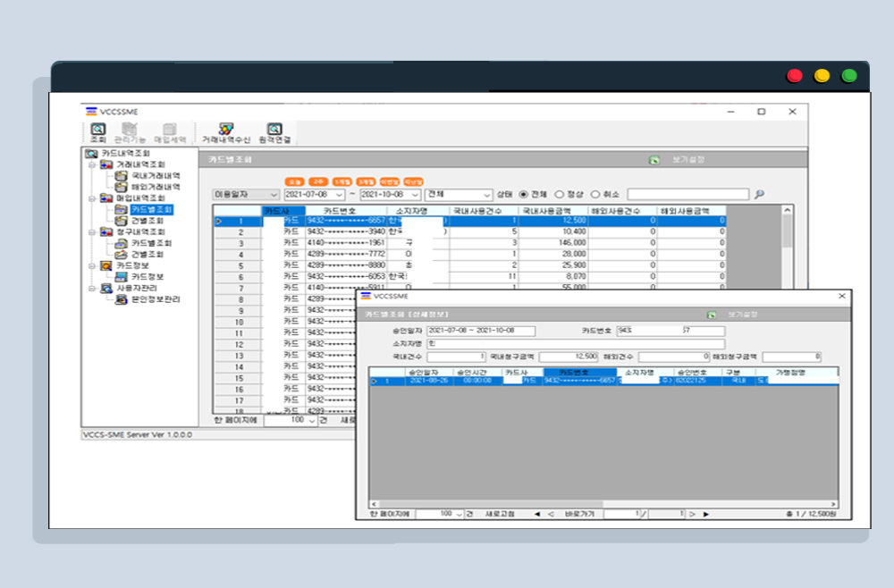
Task: Click the 매입세액 toolbar icon
Action: (170, 130)
